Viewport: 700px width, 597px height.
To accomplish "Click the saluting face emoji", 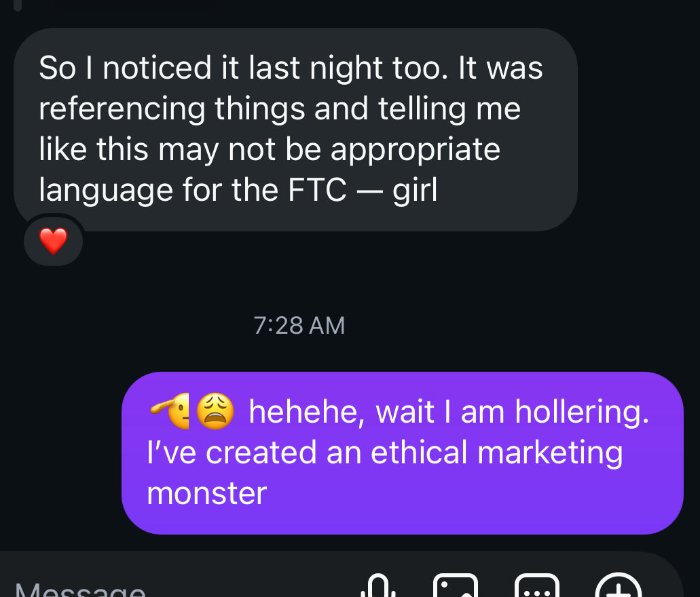I will click(x=172, y=412).
